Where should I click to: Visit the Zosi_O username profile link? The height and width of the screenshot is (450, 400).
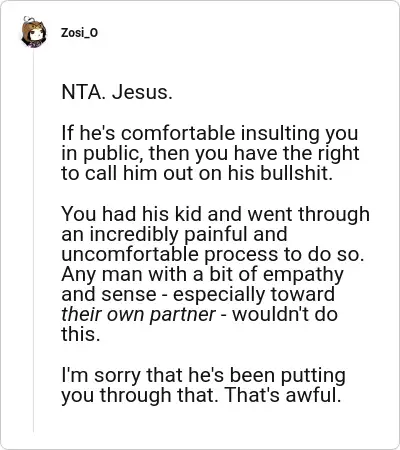click(79, 33)
